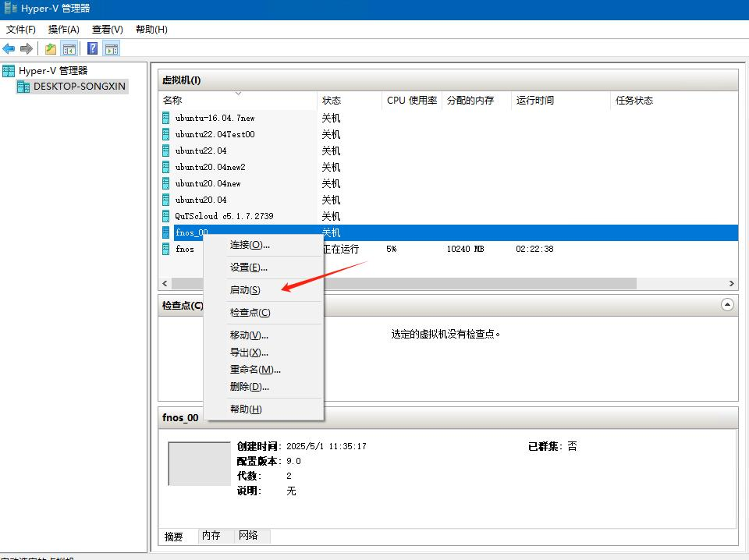Sort by the CPU 使用率 column header
The width and height of the screenshot is (749, 560).
[x=412, y=101]
